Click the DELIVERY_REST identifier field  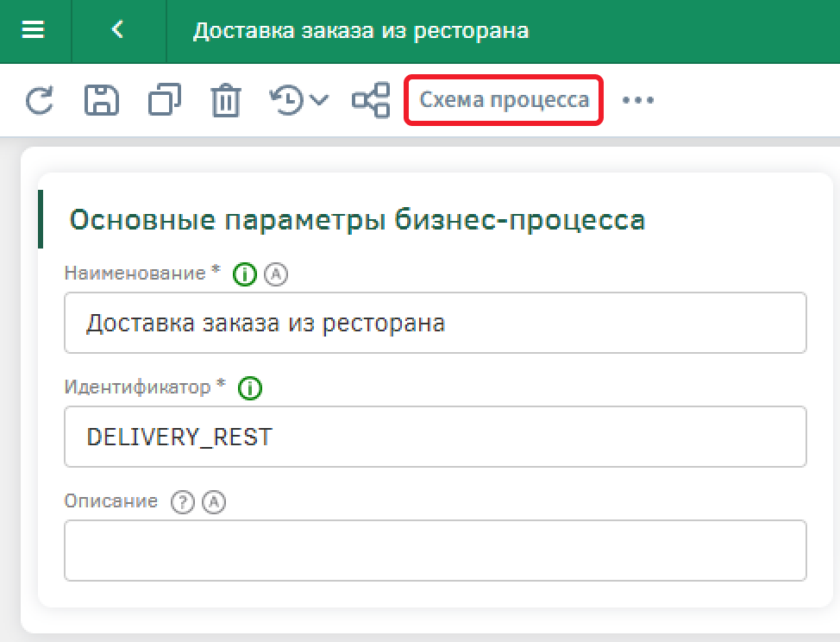435,437
